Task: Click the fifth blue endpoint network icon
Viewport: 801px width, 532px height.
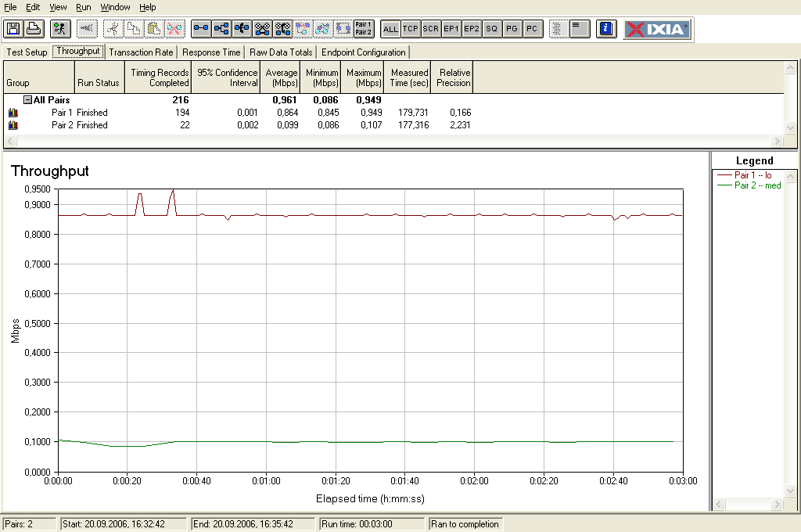Action: coord(282,29)
